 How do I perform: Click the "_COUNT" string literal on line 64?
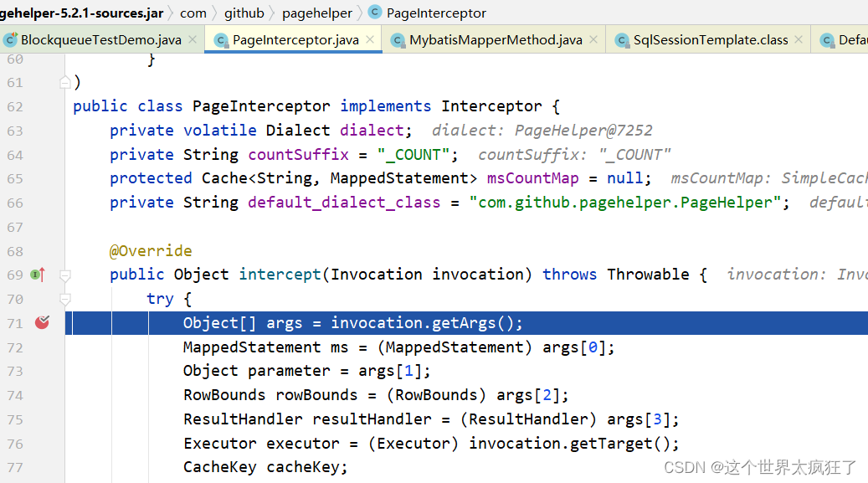click(413, 155)
